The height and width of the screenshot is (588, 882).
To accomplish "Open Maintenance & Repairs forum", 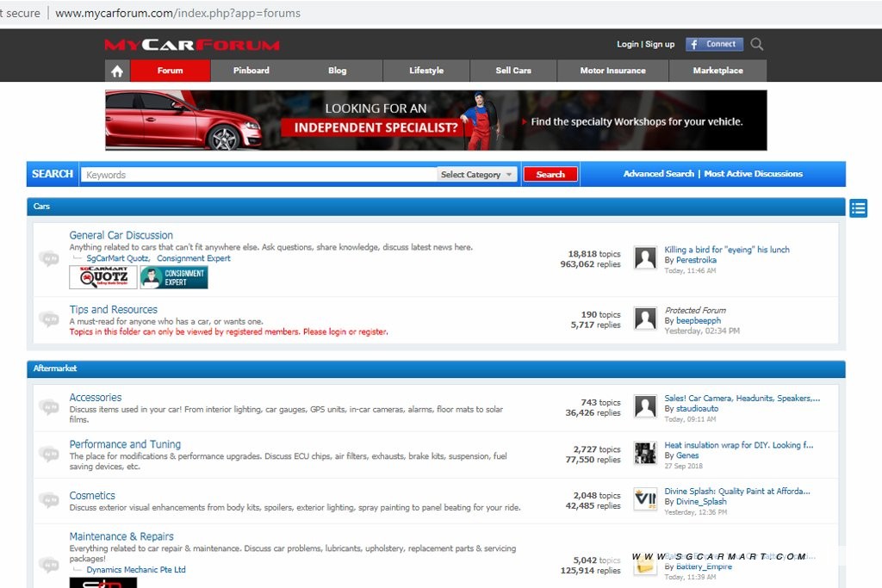I will click(121, 536).
